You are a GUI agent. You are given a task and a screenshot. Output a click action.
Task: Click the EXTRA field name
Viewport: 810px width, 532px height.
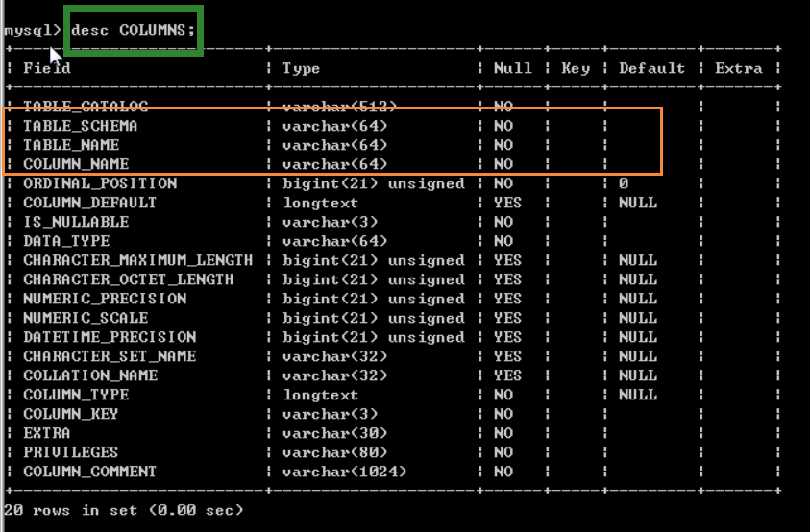tap(46, 433)
